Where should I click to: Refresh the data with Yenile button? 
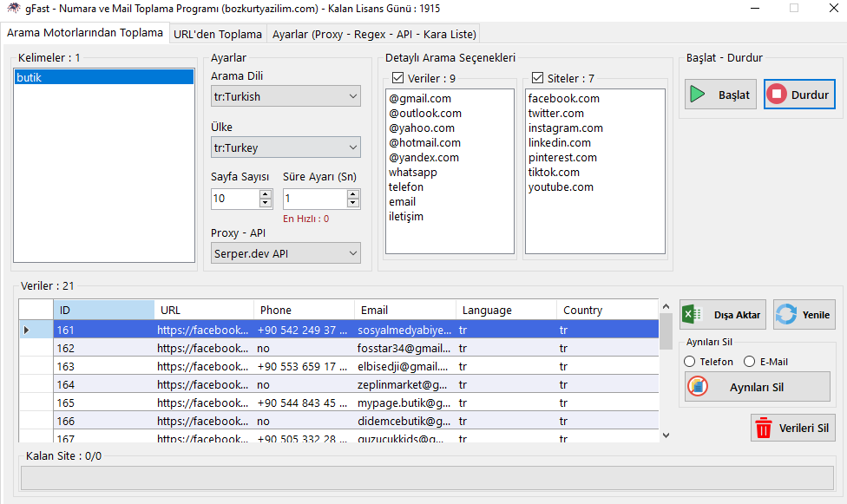click(x=804, y=314)
